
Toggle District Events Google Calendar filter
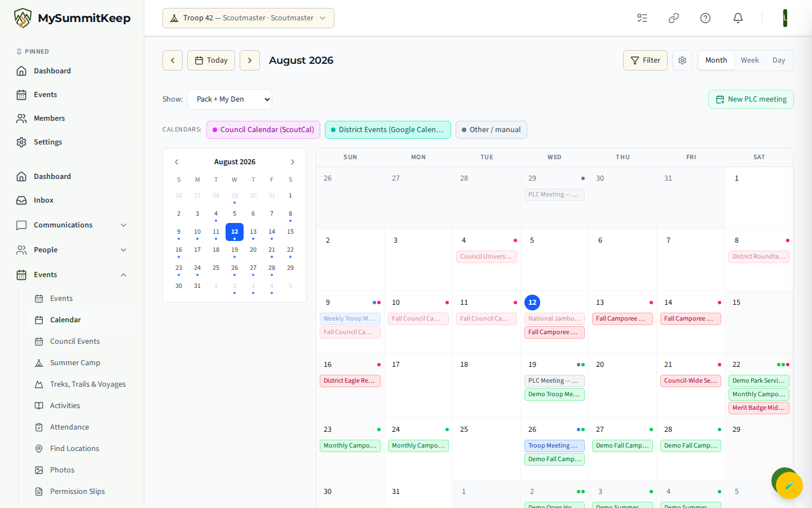(x=388, y=130)
